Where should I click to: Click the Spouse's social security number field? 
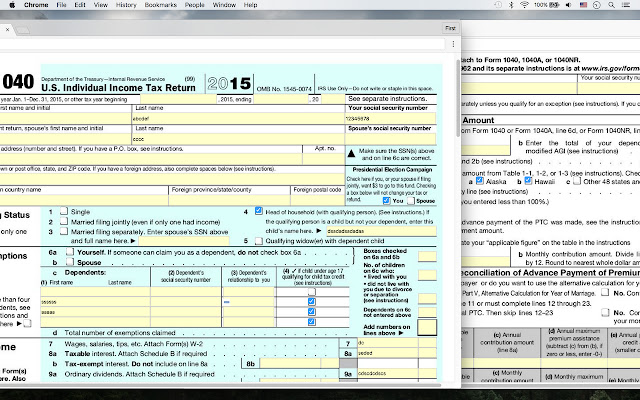[390, 139]
